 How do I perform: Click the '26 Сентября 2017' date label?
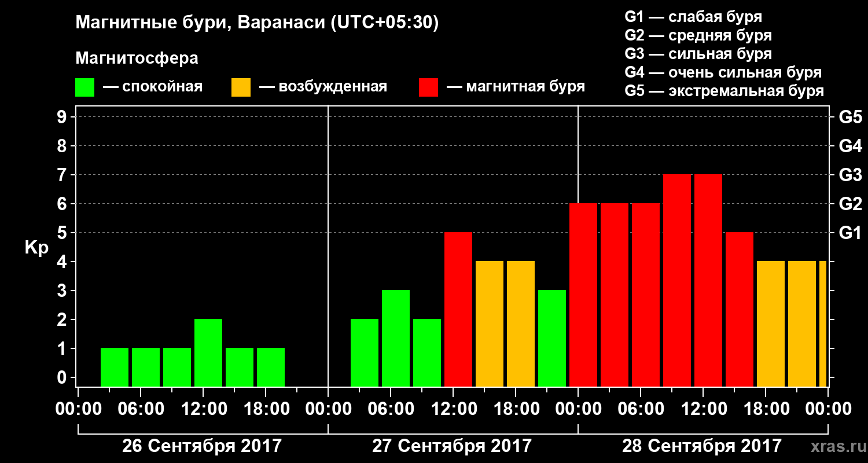[202, 446]
